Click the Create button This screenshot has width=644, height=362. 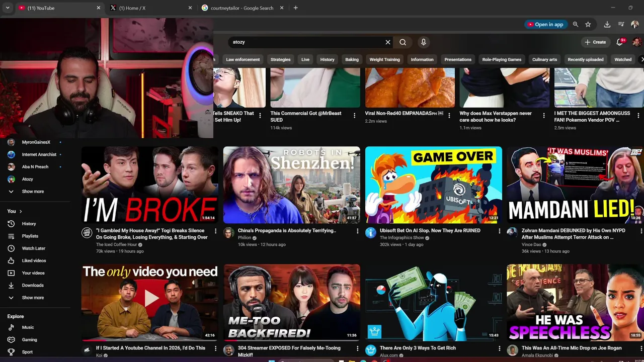[595, 42]
